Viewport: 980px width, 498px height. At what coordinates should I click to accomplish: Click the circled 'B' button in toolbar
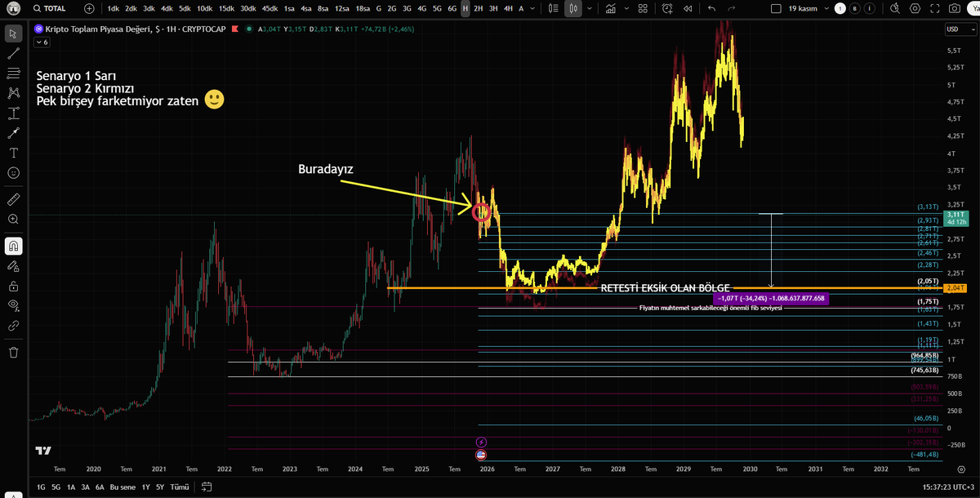pyautogui.click(x=854, y=8)
